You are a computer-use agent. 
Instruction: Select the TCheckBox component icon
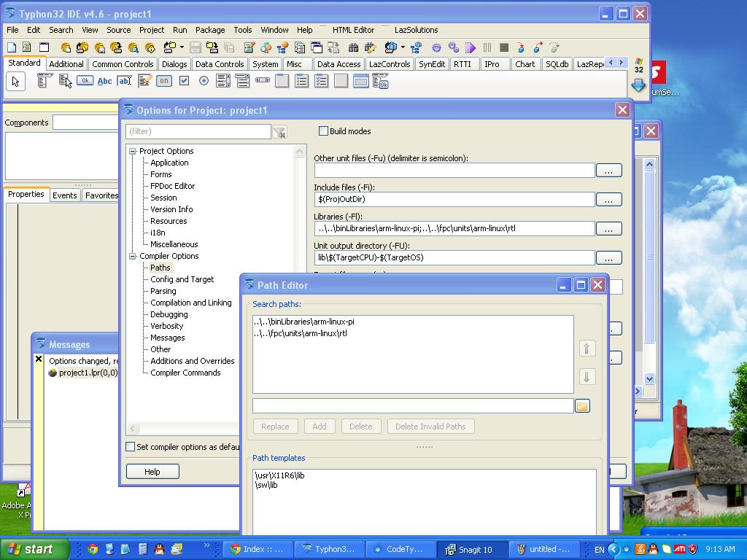tap(184, 81)
